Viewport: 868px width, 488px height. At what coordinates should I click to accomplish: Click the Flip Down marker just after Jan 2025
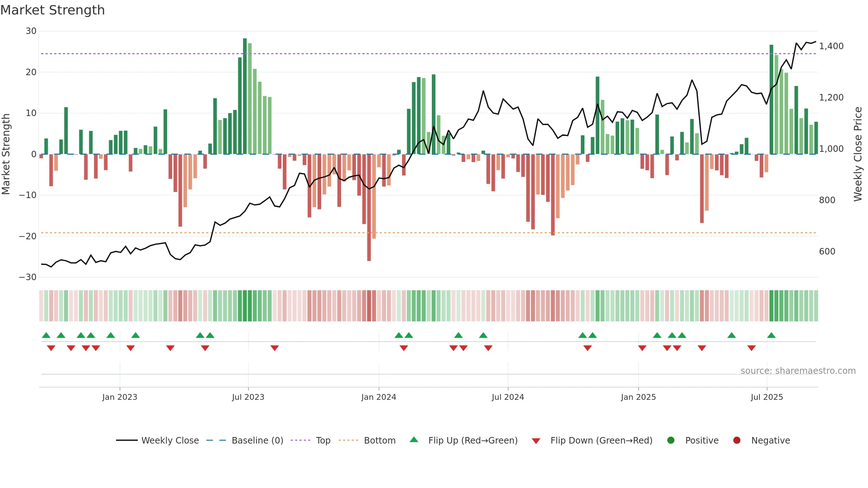[642, 348]
